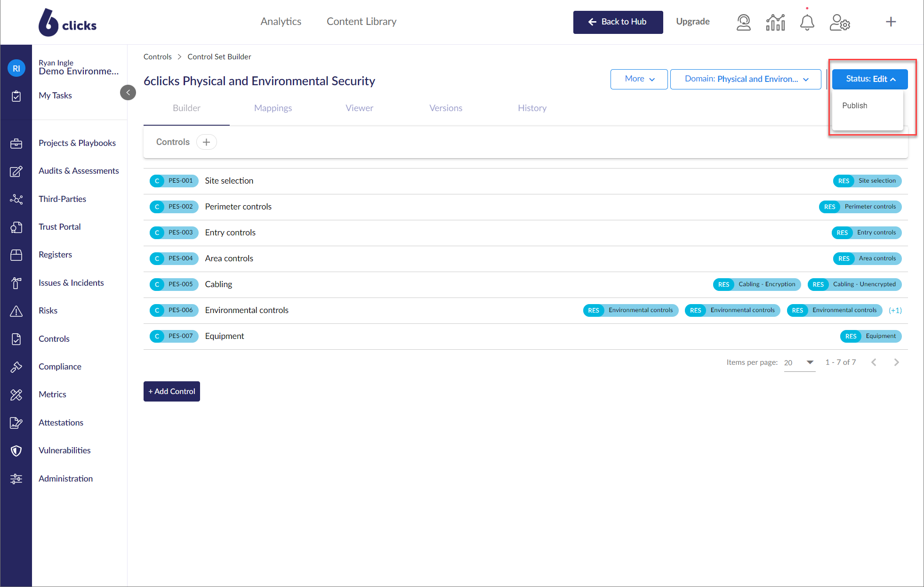Click the My Tasks clipboard icon
The width and height of the screenshot is (924, 587).
coord(16,96)
